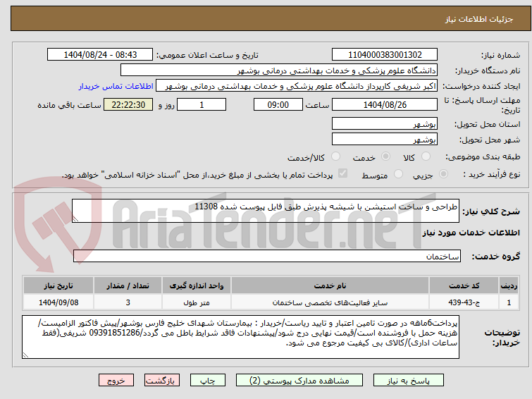This screenshot has width=532, height=399.
Task: Click the quantity cell 3
Action: (128, 302)
